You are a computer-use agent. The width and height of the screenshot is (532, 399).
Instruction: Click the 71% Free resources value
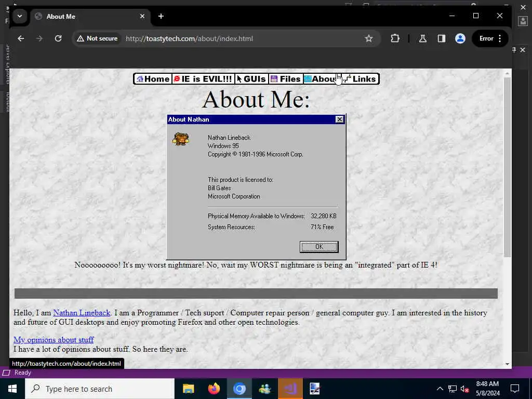coord(322,227)
